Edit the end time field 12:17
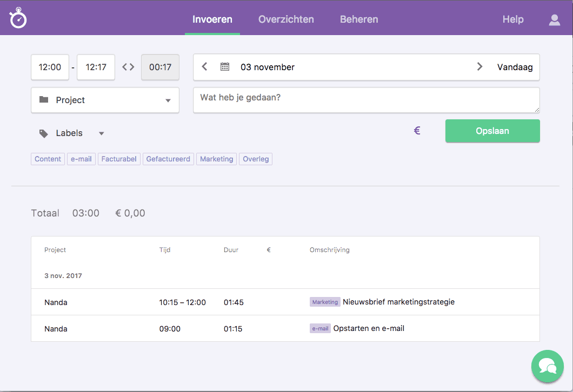Screen dimensions: 573x392 [96, 67]
